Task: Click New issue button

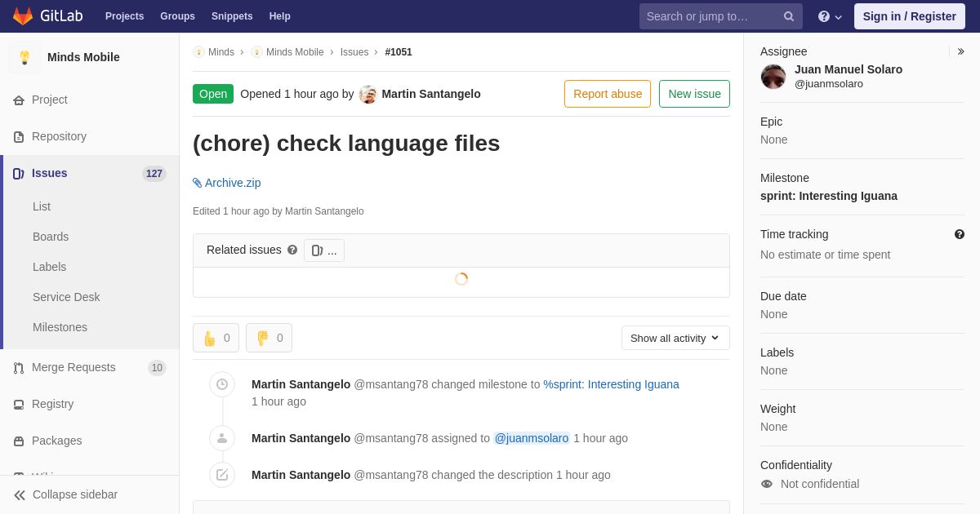Action: click(x=694, y=94)
